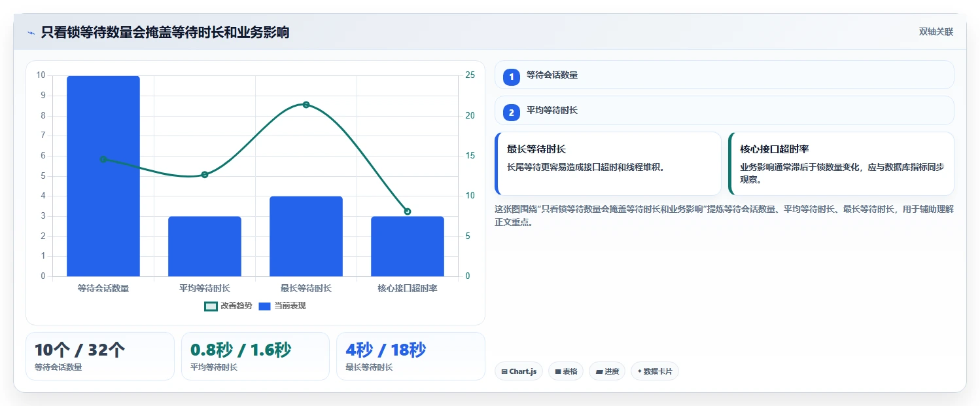Click the lightning icon beside the title
The image size is (980, 406).
tap(31, 33)
